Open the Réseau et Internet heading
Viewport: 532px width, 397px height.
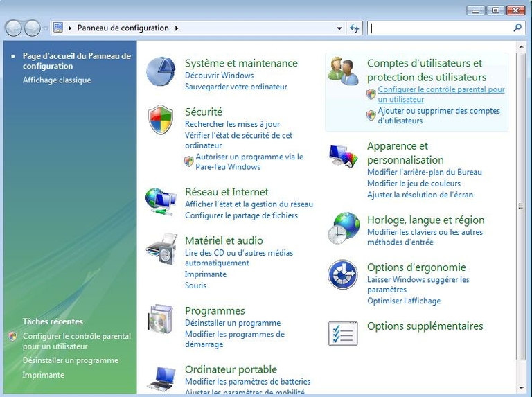[x=227, y=192]
